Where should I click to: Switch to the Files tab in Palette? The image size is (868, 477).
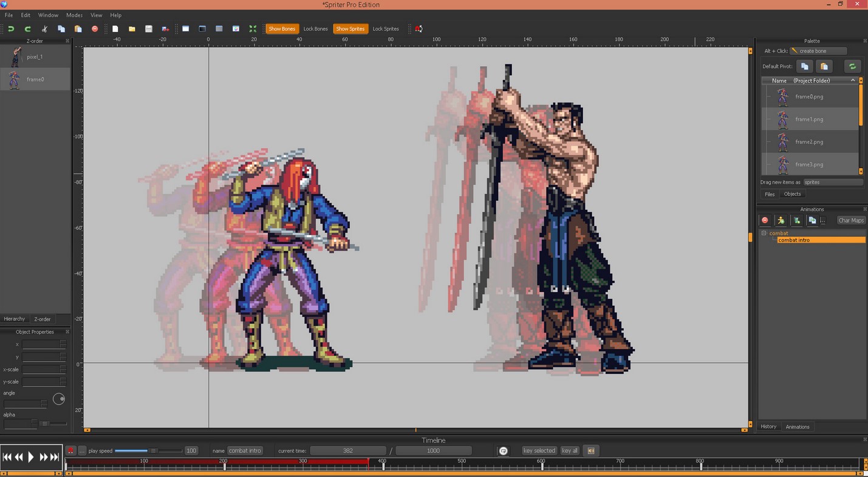tap(770, 194)
